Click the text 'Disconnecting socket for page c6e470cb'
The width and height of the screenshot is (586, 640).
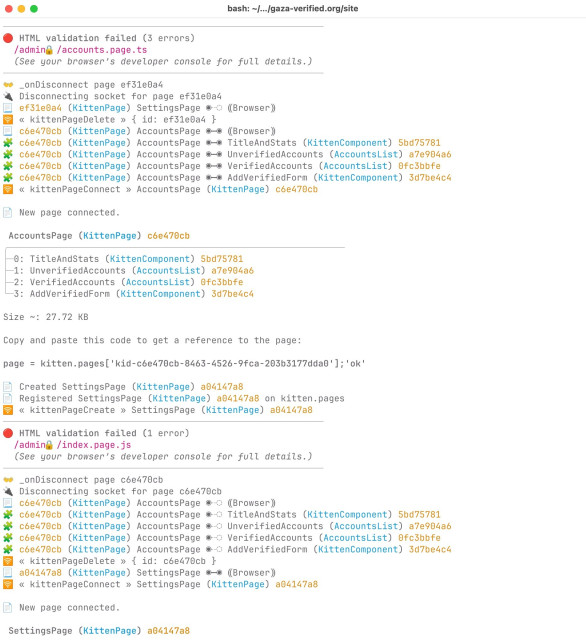[120, 491]
